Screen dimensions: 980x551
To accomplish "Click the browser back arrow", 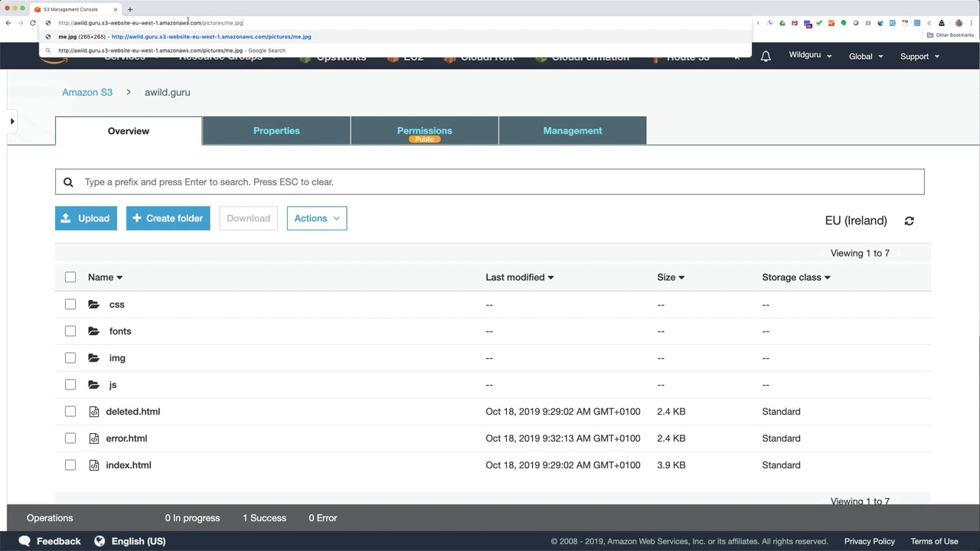I will (8, 23).
